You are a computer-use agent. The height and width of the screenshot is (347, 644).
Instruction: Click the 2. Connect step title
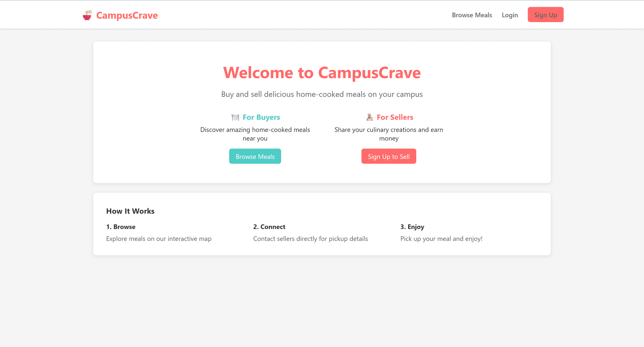click(x=269, y=227)
